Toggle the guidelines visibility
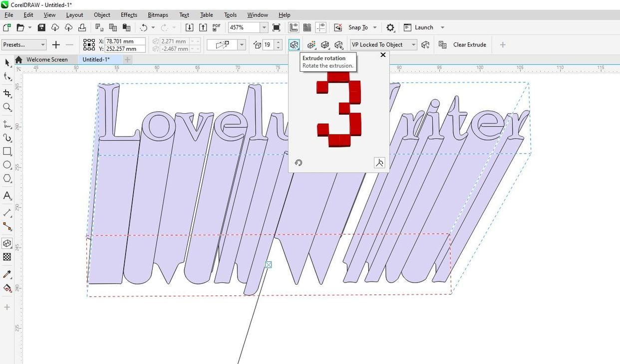 [320, 27]
